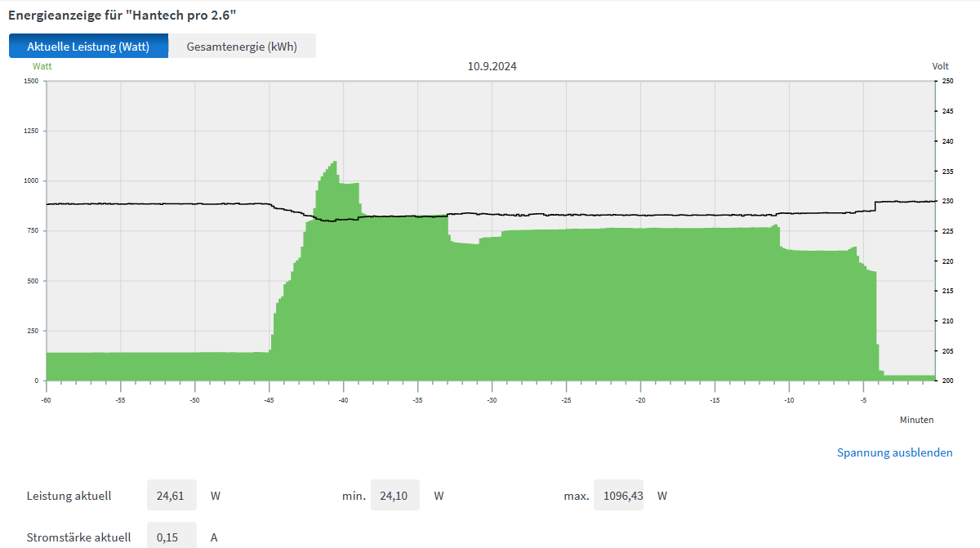The image size is (980, 548).
Task: Click the -45 minute axis tick
Action: click(269, 399)
